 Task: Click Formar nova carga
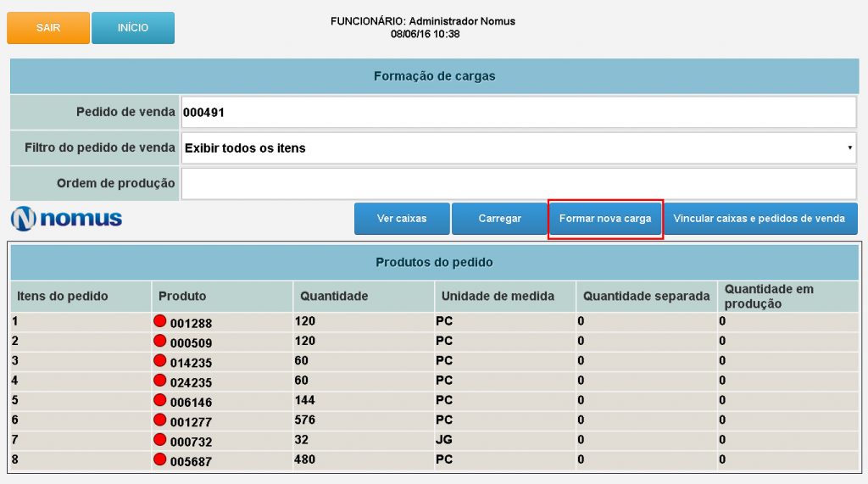605,219
